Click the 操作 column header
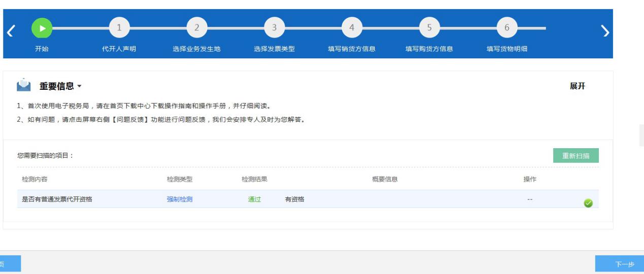Screen dimensions: 644x274 click(530, 180)
